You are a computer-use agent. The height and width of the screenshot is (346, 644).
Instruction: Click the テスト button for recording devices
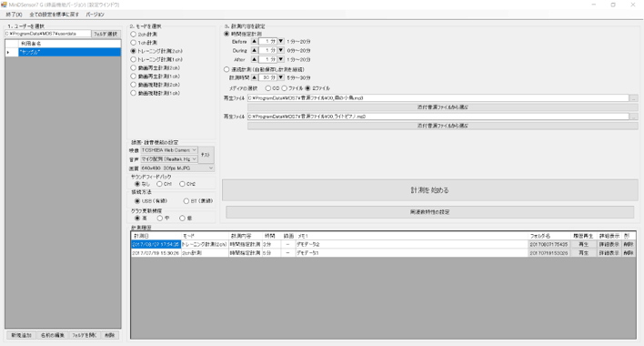pyautogui.click(x=206, y=155)
